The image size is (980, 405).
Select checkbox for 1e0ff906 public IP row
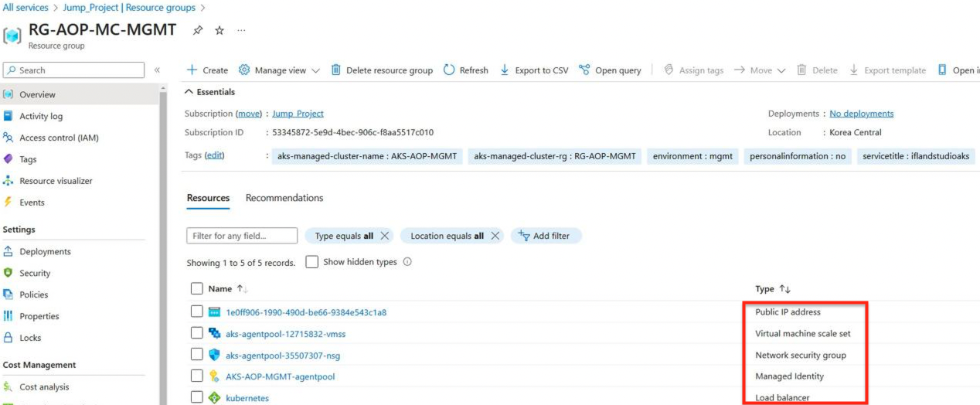click(x=196, y=311)
